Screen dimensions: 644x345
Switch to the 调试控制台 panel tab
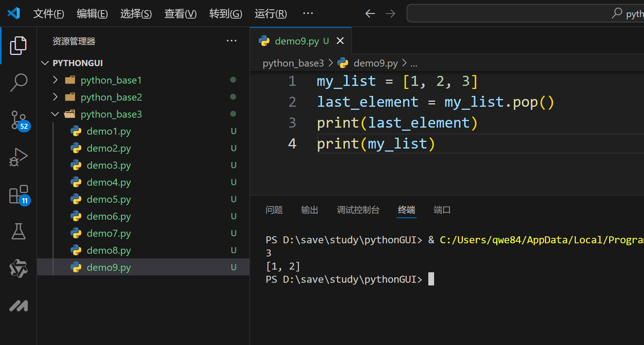358,210
